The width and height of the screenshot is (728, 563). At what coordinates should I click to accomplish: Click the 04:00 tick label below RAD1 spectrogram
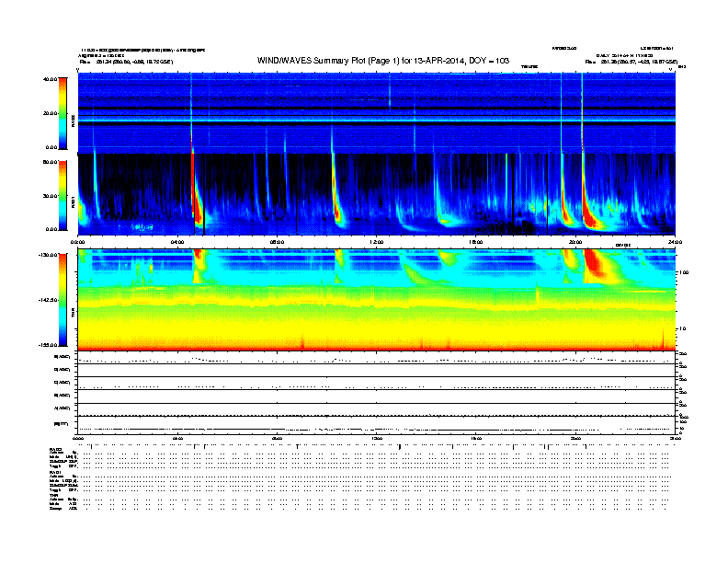click(177, 242)
